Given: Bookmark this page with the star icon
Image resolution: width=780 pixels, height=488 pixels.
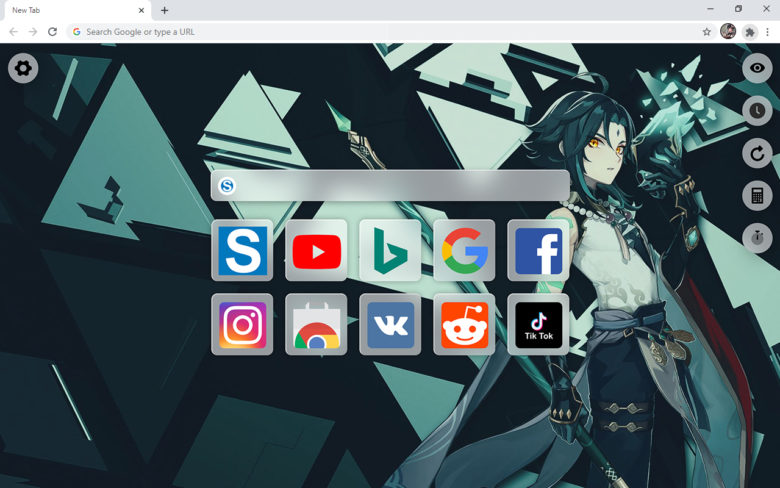Looking at the screenshot, I should click(706, 32).
